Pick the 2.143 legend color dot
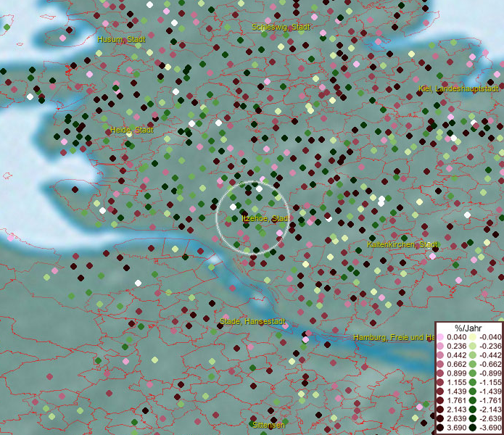 pyautogui.click(x=440, y=410)
